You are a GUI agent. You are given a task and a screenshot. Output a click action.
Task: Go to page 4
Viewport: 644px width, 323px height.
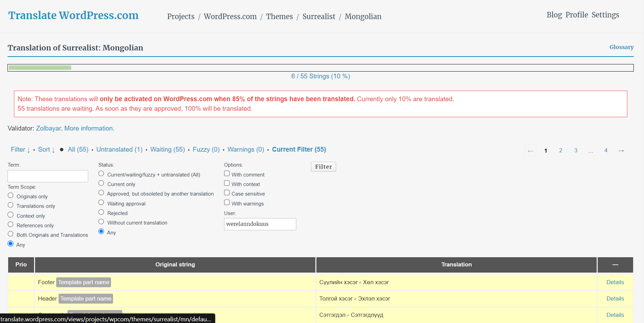(606, 151)
